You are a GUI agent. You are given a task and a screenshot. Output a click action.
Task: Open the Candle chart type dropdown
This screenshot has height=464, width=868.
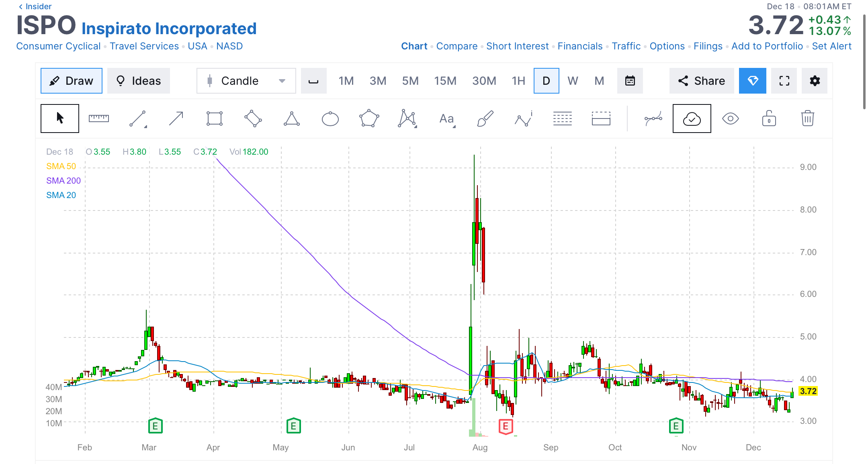(246, 81)
